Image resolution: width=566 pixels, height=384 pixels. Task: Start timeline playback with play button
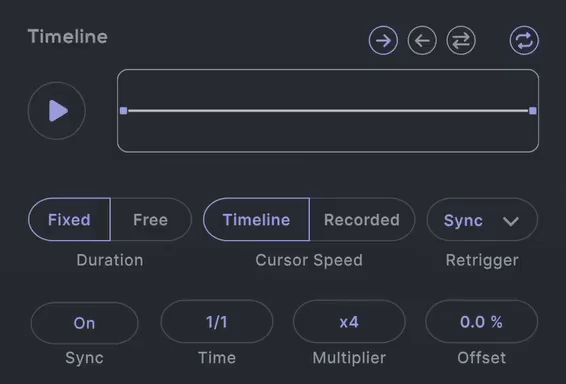point(57,110)
